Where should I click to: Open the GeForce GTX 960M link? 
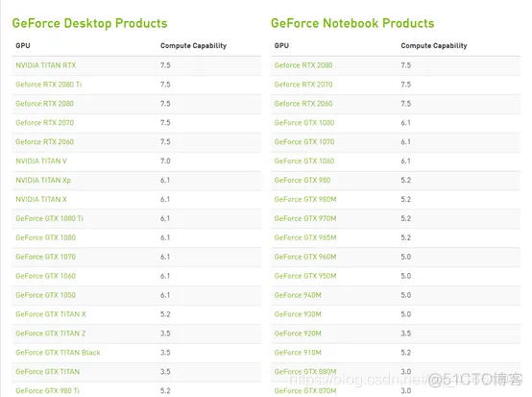tap(305, 257)
